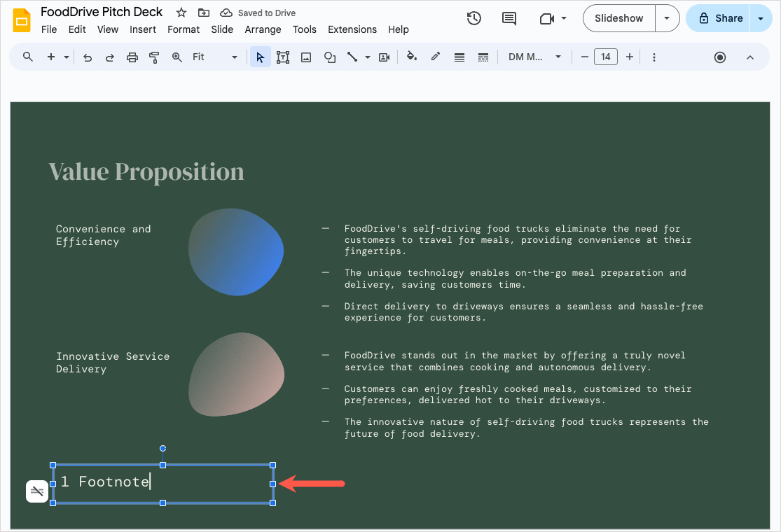Click inside the Footnote text box
The image size is (781, 532).
tap(163, 484)
